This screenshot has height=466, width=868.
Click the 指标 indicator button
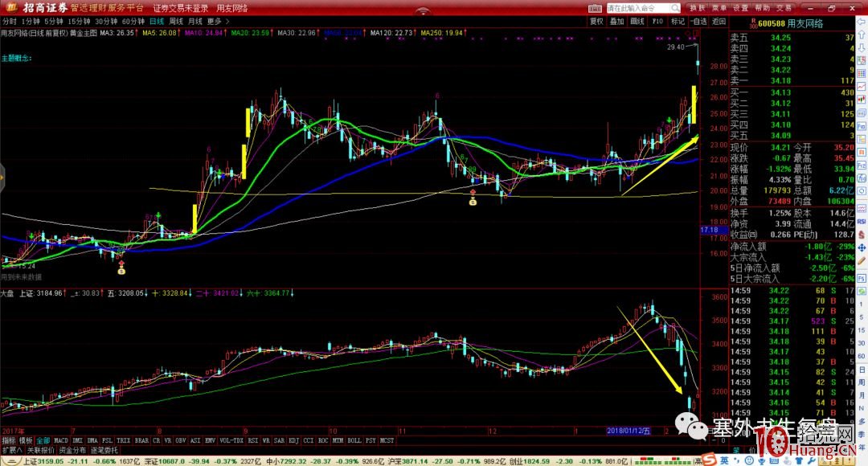(x=8, y=441)
